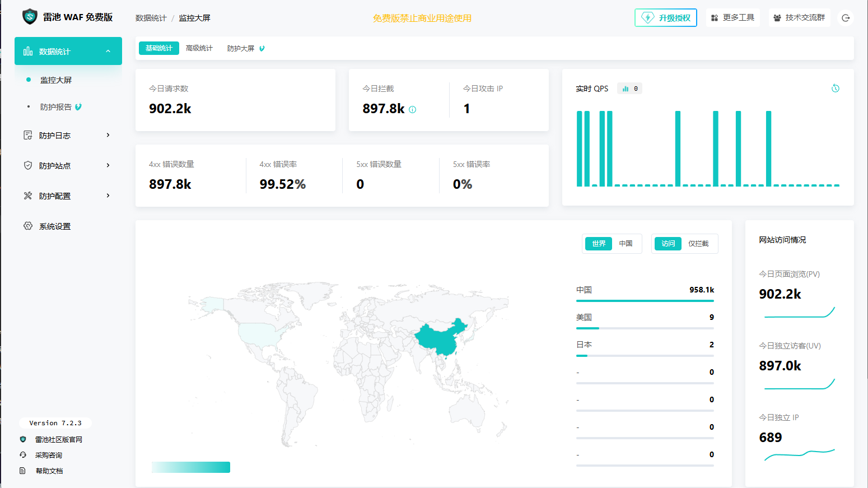Click the 中国 traffic progress bar
Viewport: 868px width, 488px height.
pyautogui.click(x=645, y=301)
